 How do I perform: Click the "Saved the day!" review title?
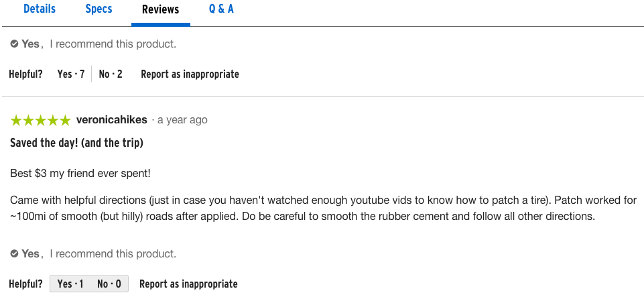click(77, 143)
